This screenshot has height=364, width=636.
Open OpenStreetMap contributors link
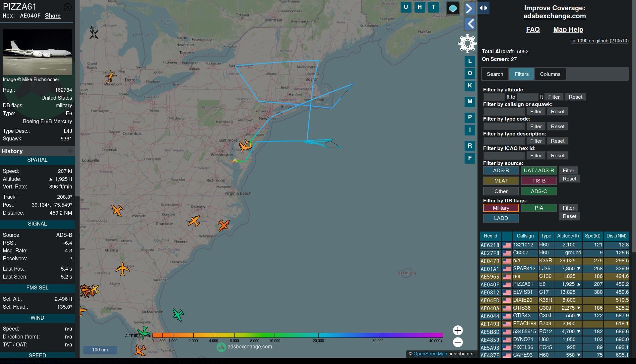[x=430, y=354]
